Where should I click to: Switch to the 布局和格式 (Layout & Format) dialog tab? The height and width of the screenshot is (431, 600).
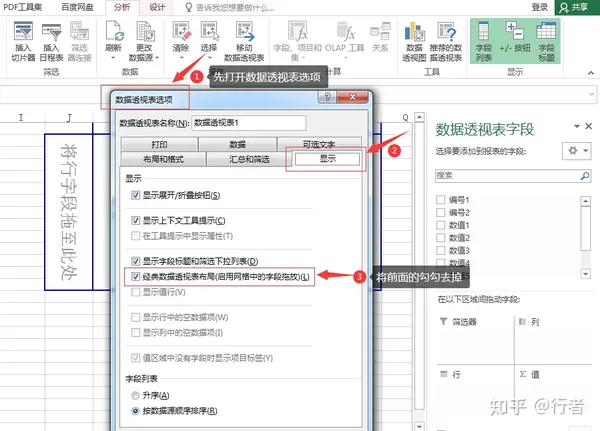tap(163, 159)
